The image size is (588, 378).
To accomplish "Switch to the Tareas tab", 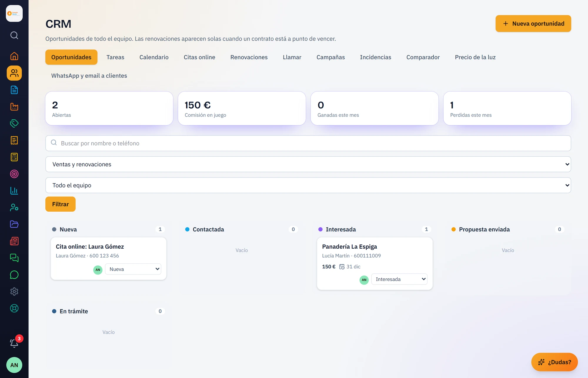I will (115, 57).
